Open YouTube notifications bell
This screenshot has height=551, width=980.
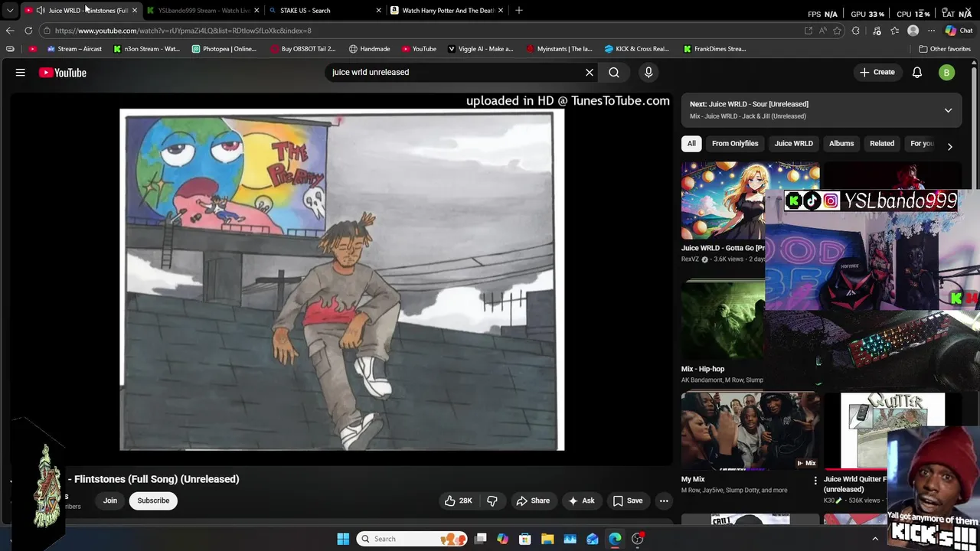coord(917,72)
